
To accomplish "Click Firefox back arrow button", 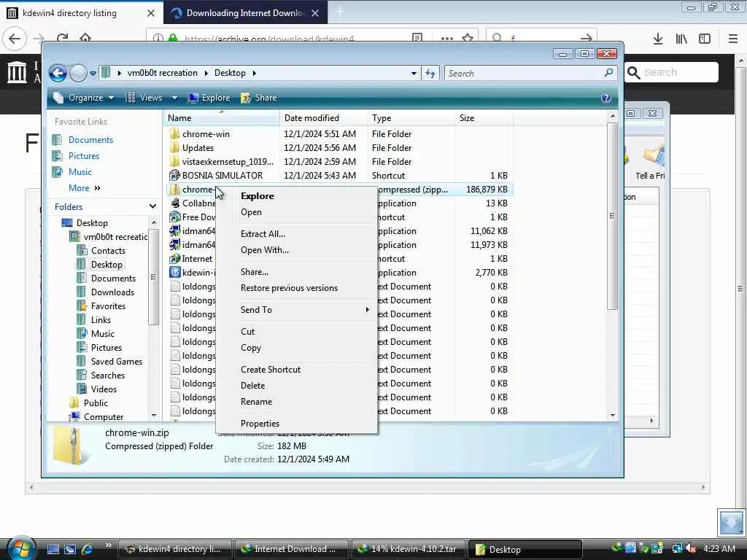I will 15,39.
